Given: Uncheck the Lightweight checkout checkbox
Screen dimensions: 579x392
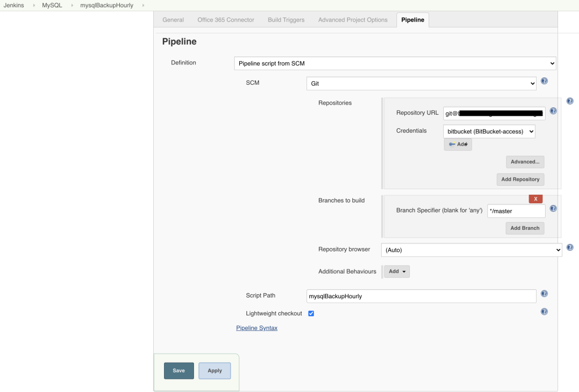Looking at the screenshot, I should (311, 313).
